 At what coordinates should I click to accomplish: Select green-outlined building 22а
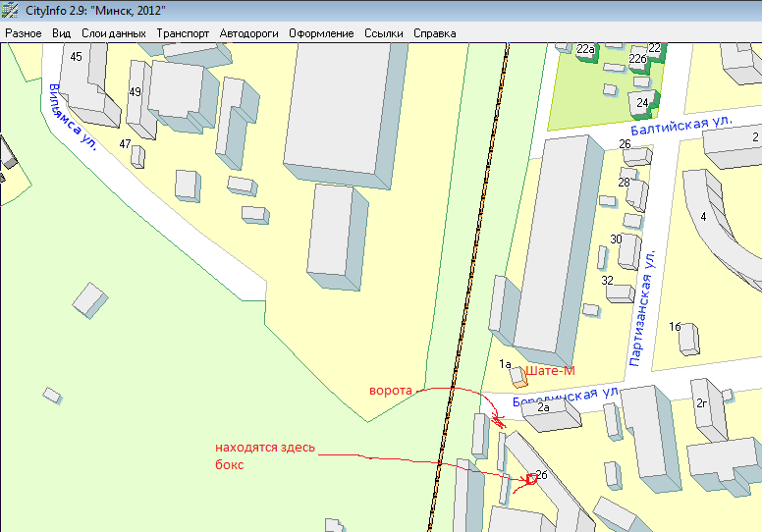[587, 51]
